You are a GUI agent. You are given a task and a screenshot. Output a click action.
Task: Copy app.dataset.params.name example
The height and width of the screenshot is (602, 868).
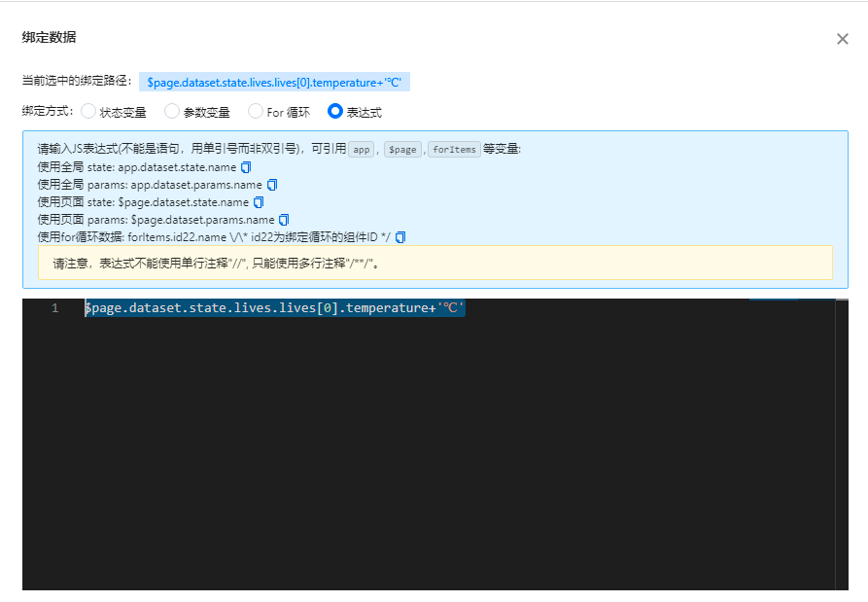pos(272,185)
